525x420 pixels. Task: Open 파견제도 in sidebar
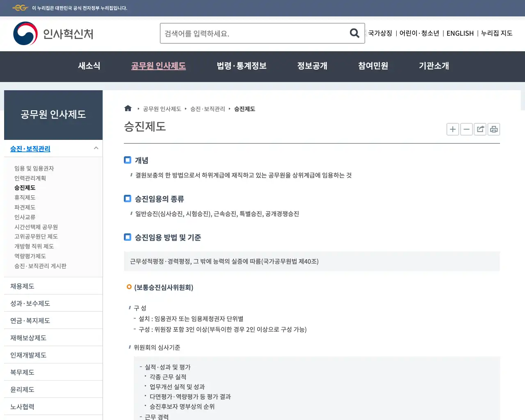coord(25,207)
